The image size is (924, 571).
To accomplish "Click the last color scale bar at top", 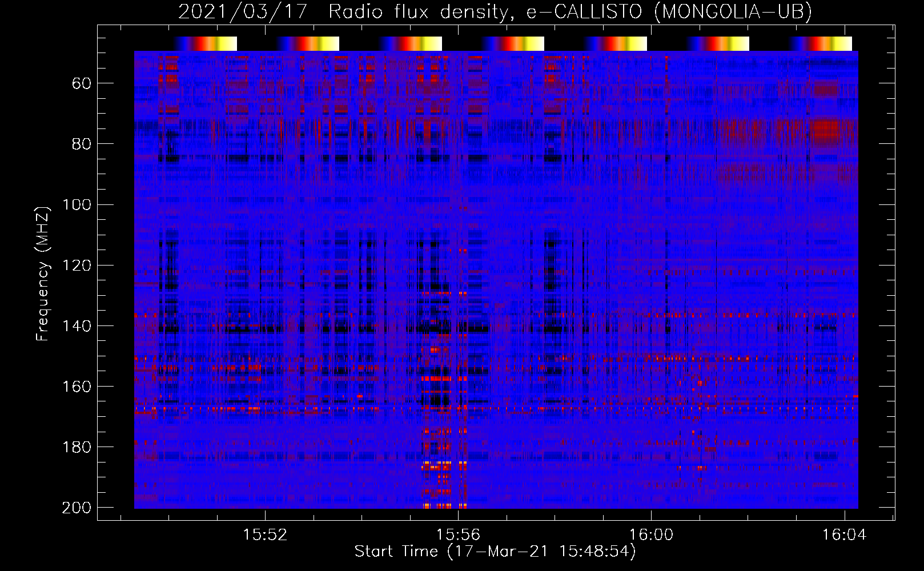I will 821,43.
